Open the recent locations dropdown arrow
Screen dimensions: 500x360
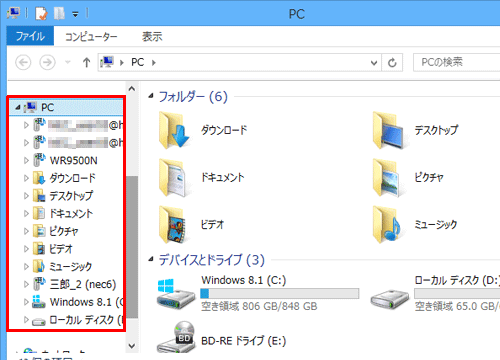68,62
